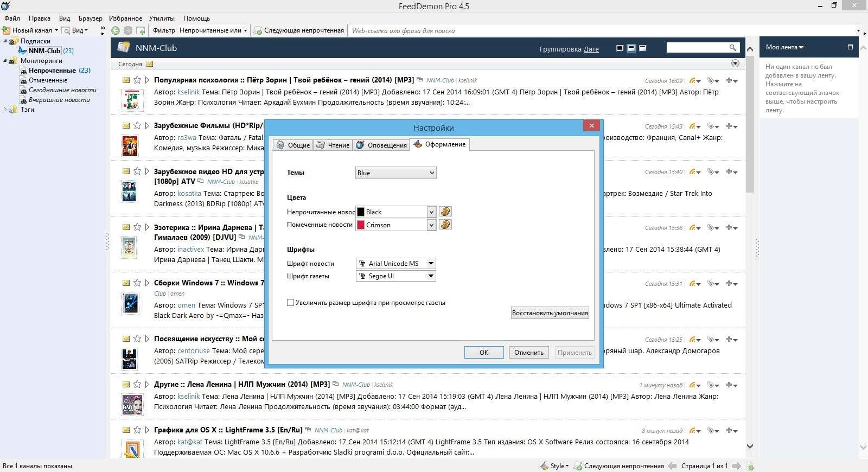Open the Утилиты menu
Viewport: 868px width, 472px height.
click(162, 18)
